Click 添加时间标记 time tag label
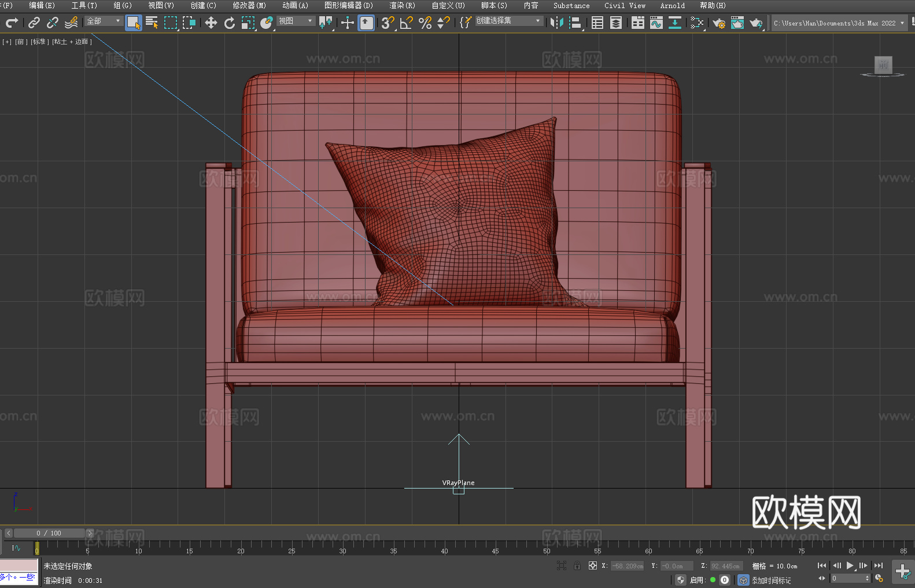Image resolution: width=915 pixels, height=588 pixels. pos(771,580)
